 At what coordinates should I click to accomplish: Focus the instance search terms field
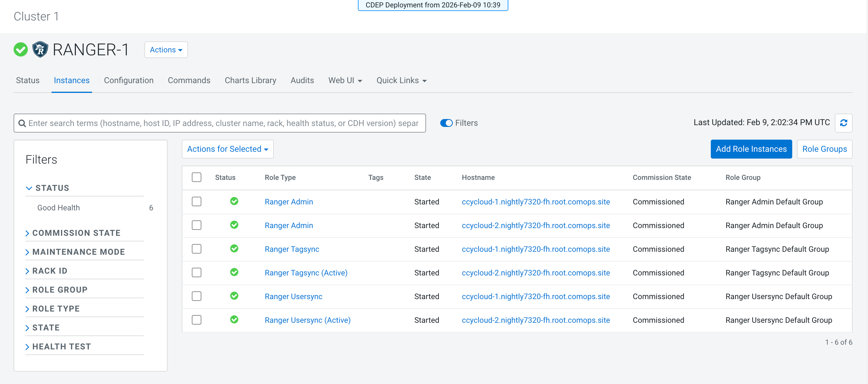tap(222, 123)
